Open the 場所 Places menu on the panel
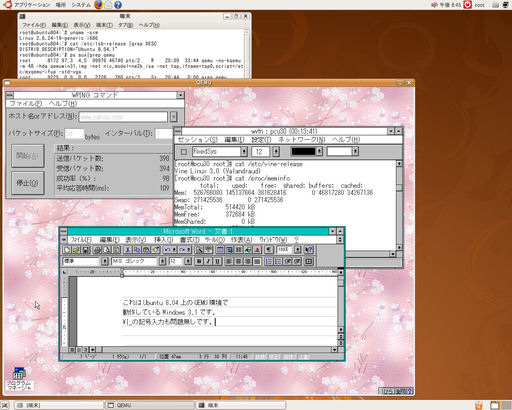The width and height of the screenshot is (512, 410). tap(61, 5)
